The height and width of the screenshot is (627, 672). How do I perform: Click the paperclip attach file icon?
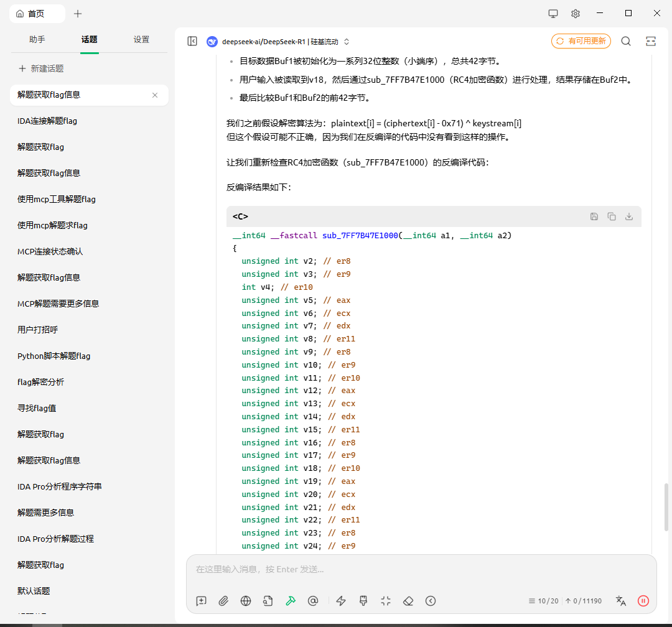click(223, 601)
